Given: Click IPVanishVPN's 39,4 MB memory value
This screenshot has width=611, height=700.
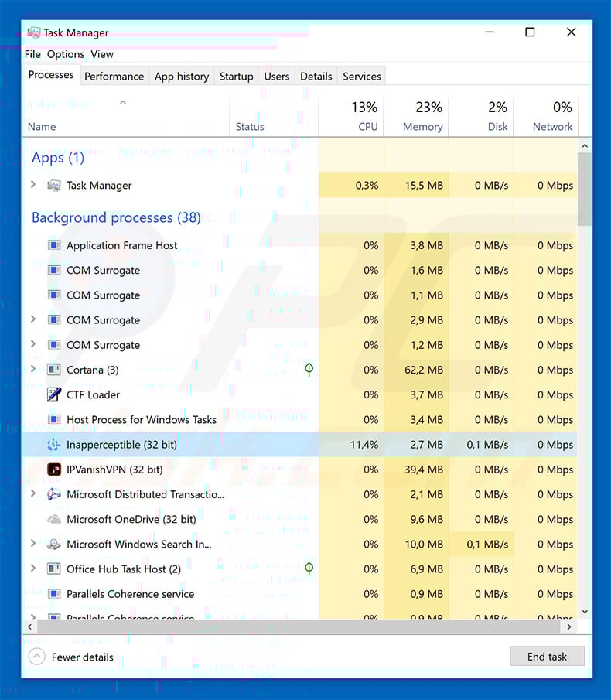Looking at the screenshot, I should coord(424,470).
